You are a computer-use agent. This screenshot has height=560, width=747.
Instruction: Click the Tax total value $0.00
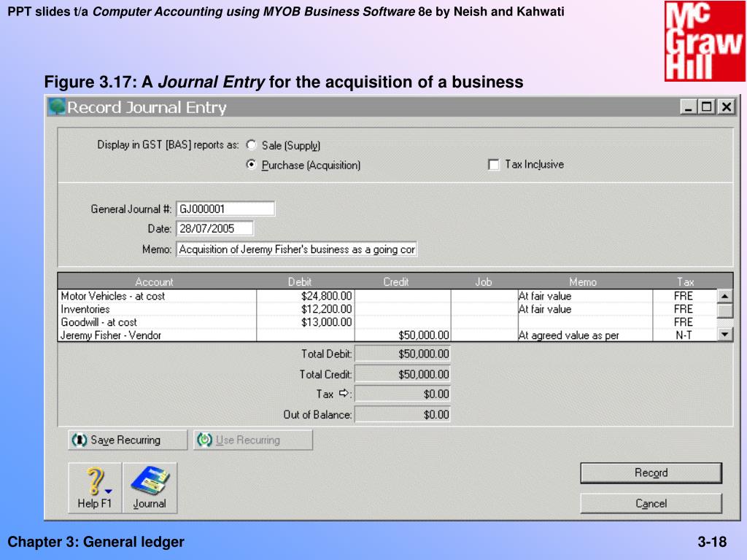pyautogui.click(x=403, y=394)
